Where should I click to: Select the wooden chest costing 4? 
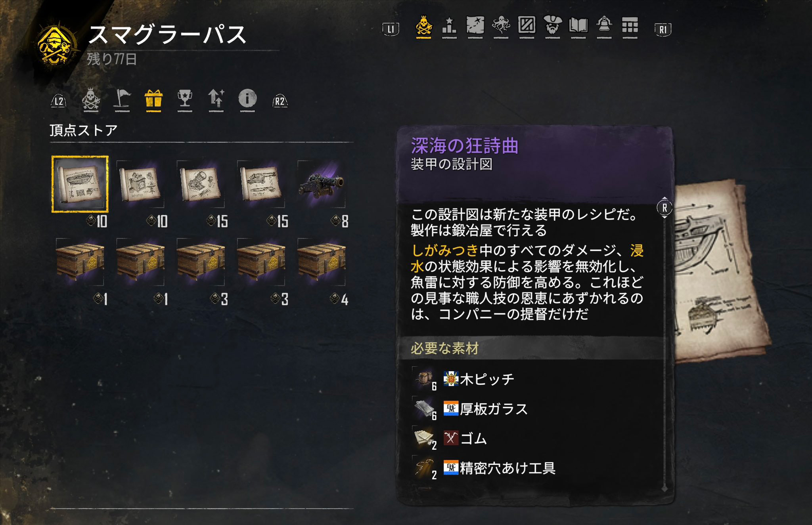click(x=321, y=262)
